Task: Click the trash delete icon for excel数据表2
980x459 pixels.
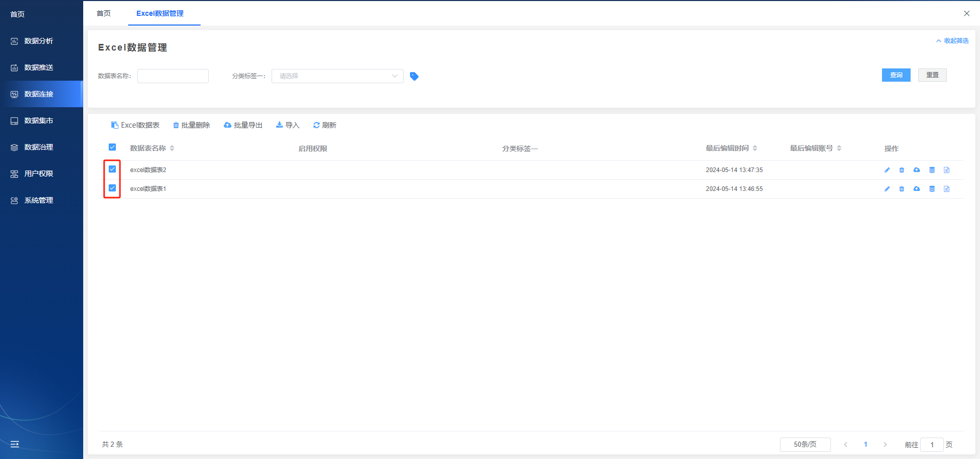Action: click(x=902, y=170)
